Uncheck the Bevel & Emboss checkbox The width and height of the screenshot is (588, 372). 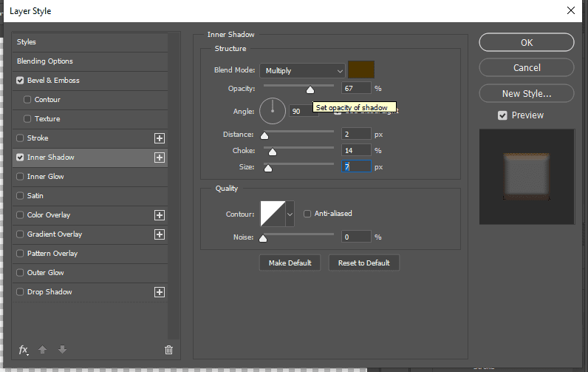pyautogui.click(x=20, y=81)
